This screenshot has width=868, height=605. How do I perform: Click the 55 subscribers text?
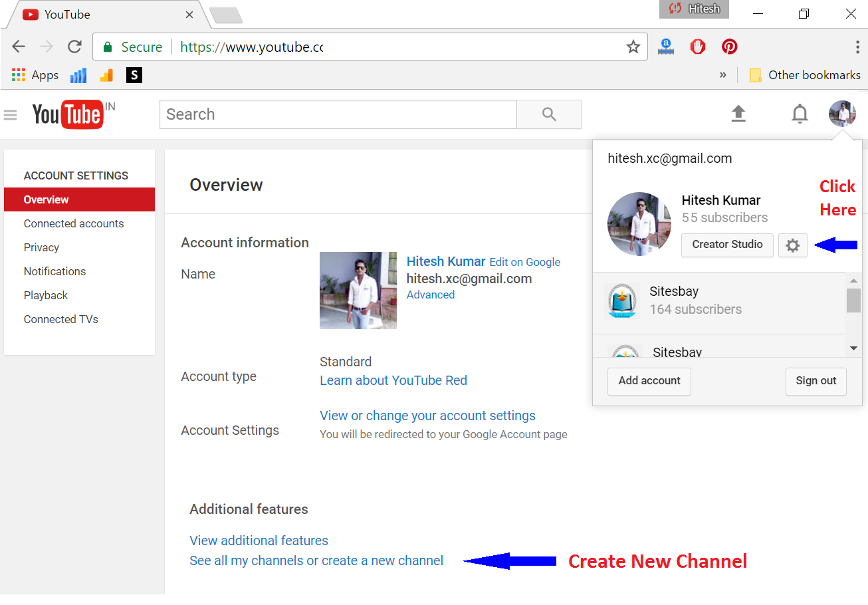pyautogui.click(x=724, y=217)
